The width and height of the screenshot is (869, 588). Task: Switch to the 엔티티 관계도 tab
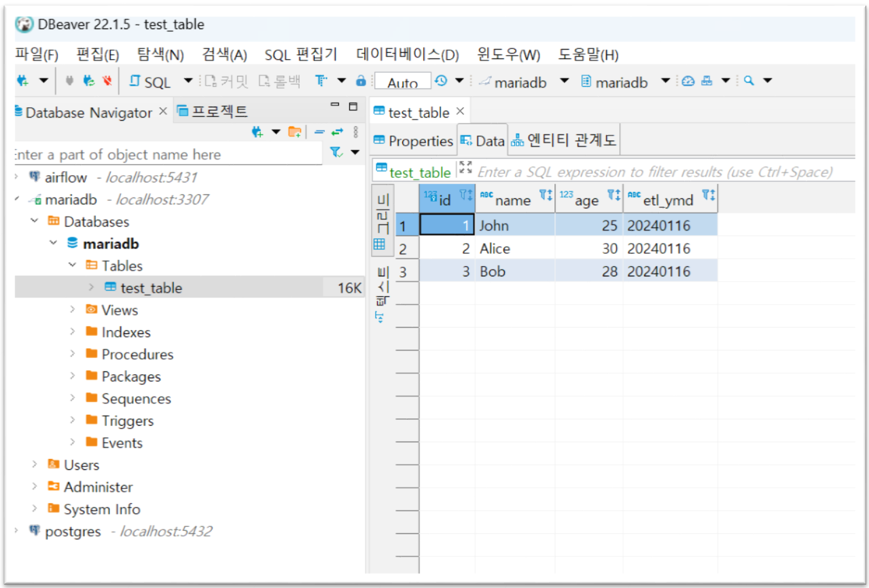(563, 141)
